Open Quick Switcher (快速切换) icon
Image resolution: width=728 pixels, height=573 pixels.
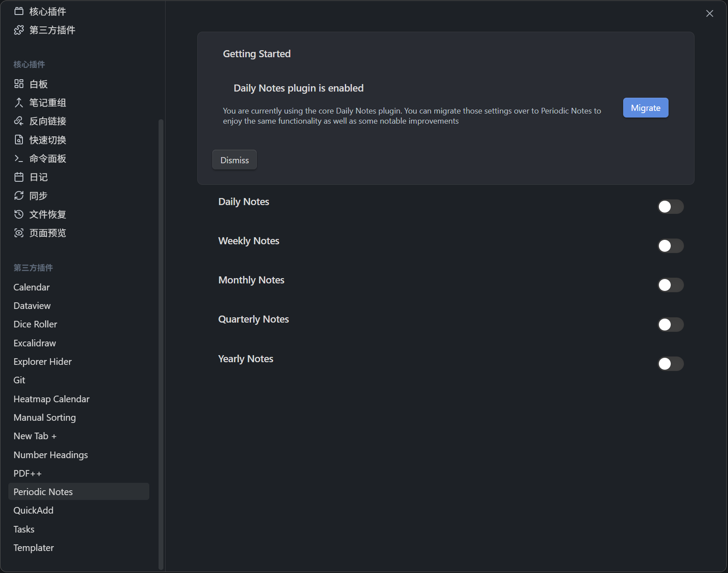click(19, 140)
